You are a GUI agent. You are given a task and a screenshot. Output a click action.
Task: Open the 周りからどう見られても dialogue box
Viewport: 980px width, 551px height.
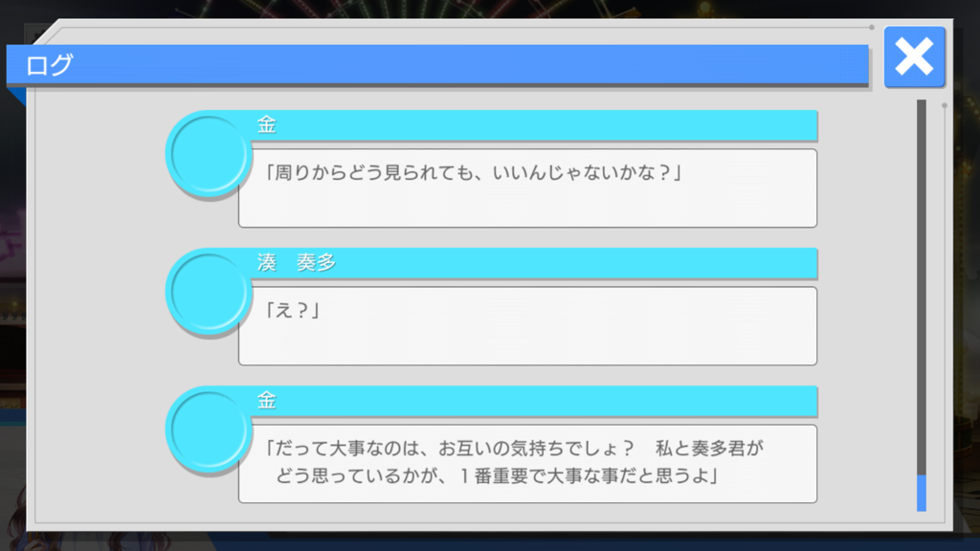[x=527, y=188]
